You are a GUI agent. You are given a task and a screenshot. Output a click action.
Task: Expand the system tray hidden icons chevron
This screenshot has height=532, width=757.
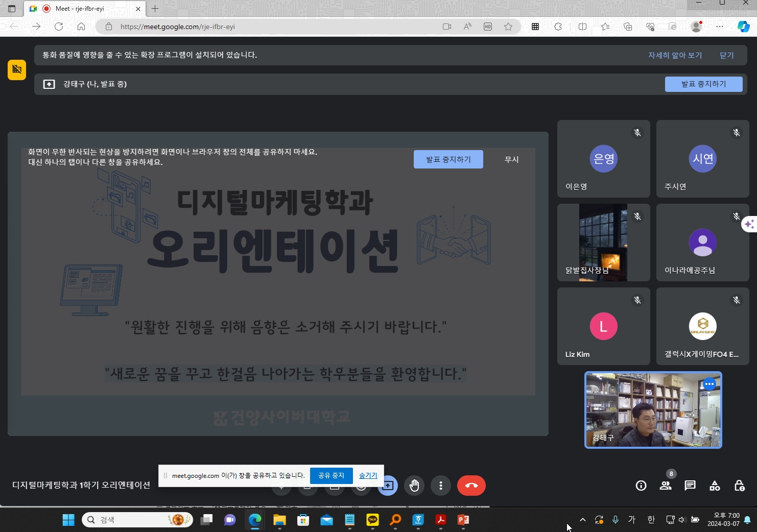[583, 520]
